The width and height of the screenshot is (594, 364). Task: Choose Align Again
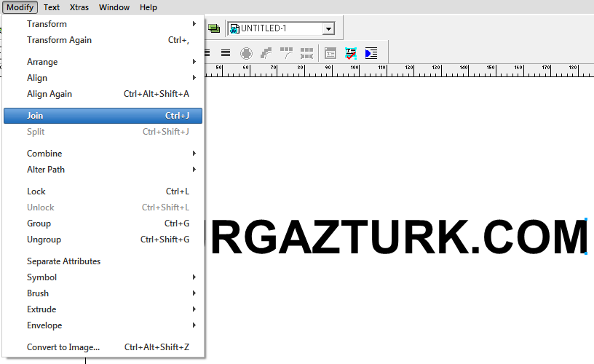point(103,94)
